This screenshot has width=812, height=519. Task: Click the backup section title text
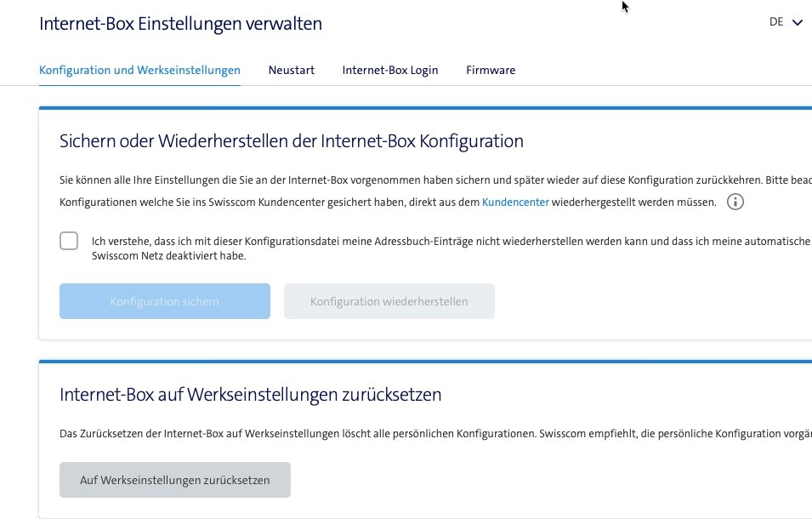click(x=291, y=141)
